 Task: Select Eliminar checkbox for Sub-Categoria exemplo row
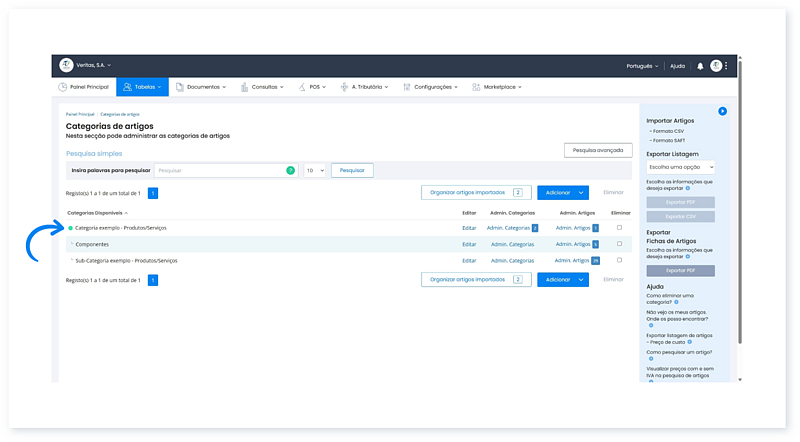pos(620,260)
